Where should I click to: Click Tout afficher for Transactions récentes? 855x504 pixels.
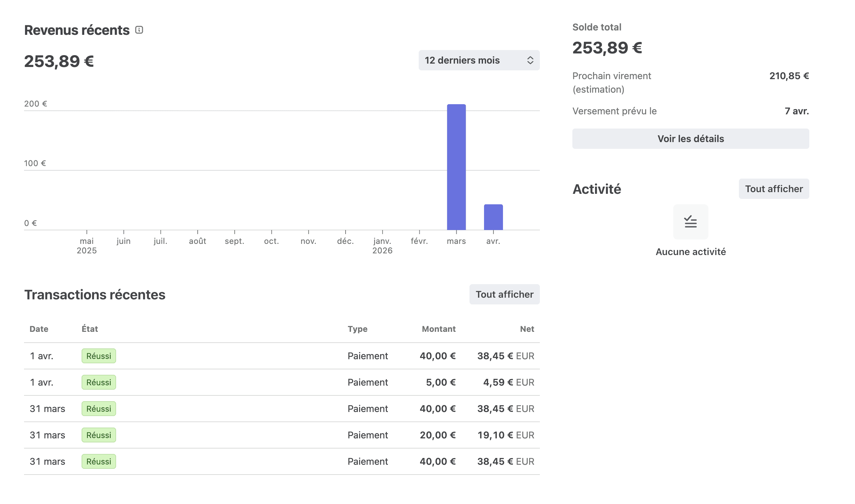click(504, 294)
